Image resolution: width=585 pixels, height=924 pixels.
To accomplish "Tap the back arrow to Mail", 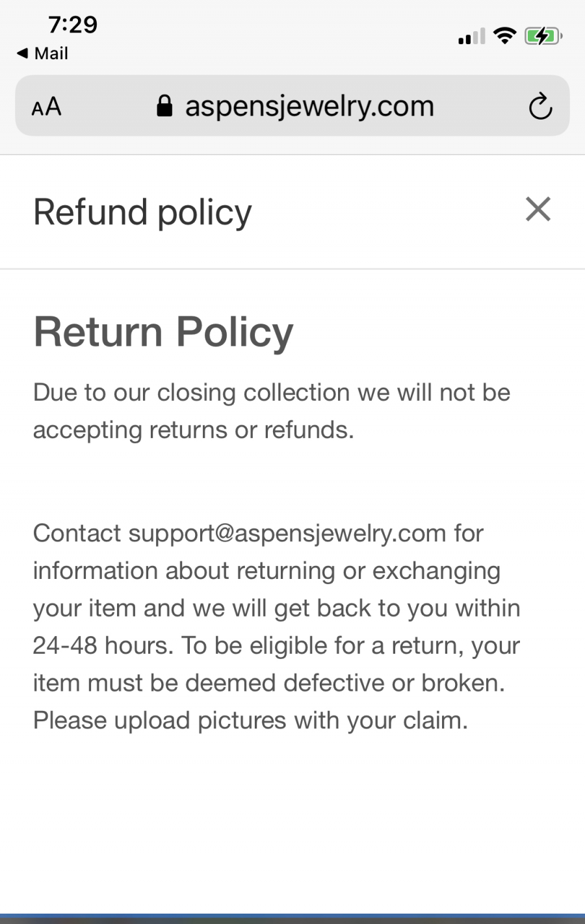I will 22,53.
